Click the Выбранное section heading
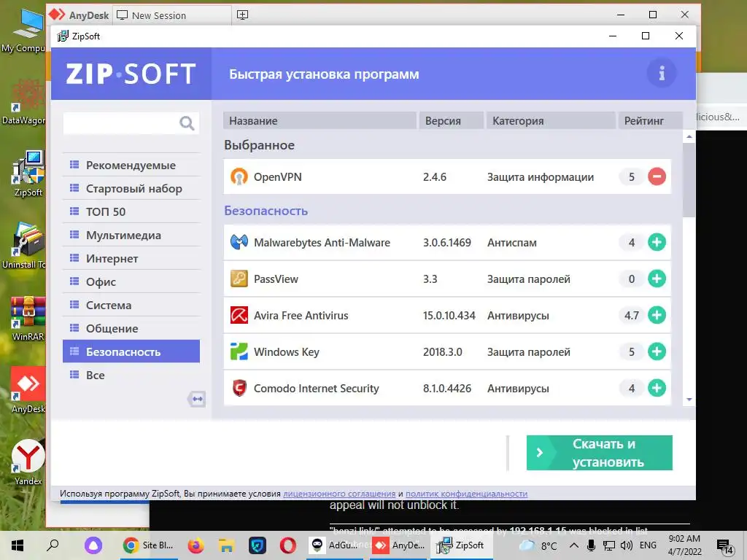The height and width of the screenshot is (560, 747). click(259, 145)
